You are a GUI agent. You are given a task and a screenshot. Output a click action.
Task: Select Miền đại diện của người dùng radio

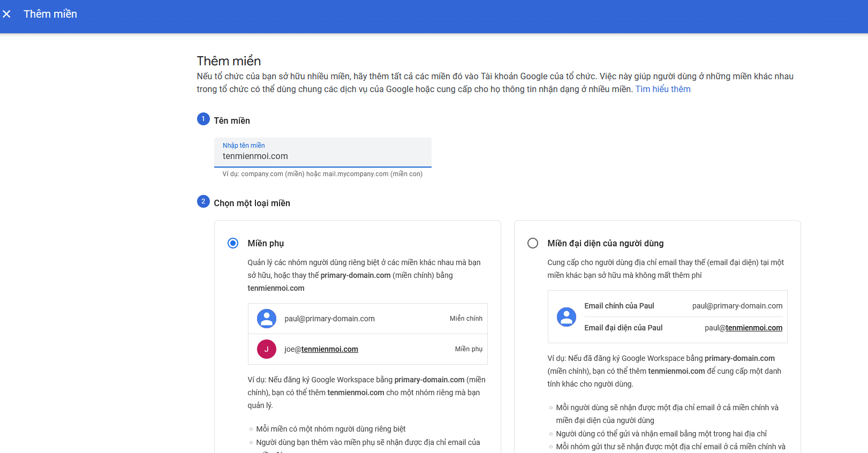[x=533, y=243]
